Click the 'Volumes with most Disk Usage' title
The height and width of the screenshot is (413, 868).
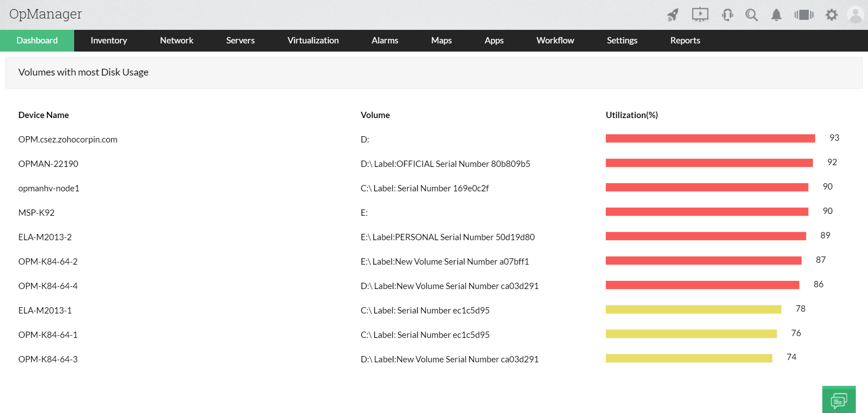pyautogui.click(x=83, y=72)
